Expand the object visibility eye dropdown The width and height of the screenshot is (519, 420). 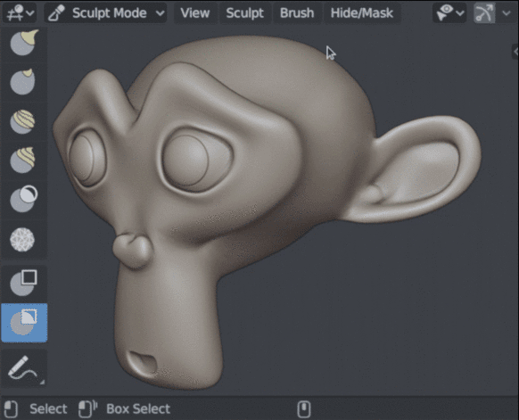coord(449,12)
